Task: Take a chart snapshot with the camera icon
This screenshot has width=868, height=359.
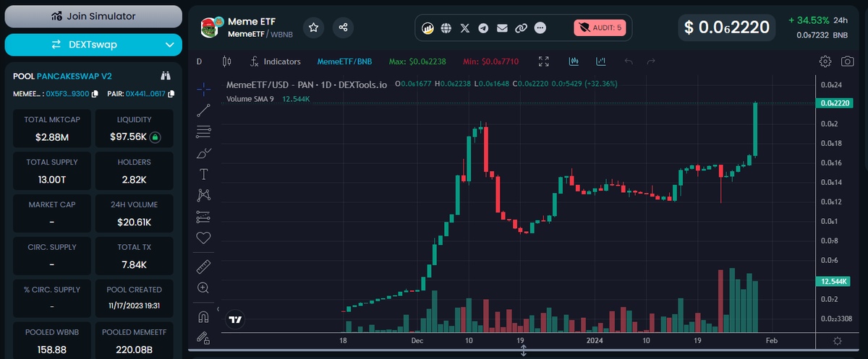Action: coord(847,61)
